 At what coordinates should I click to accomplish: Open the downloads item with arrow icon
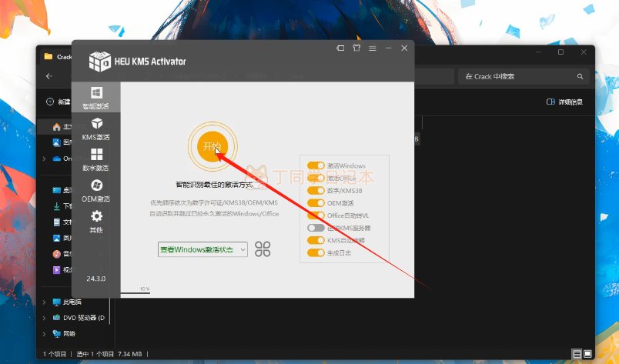pyautogui.click(x=62, y=205)
